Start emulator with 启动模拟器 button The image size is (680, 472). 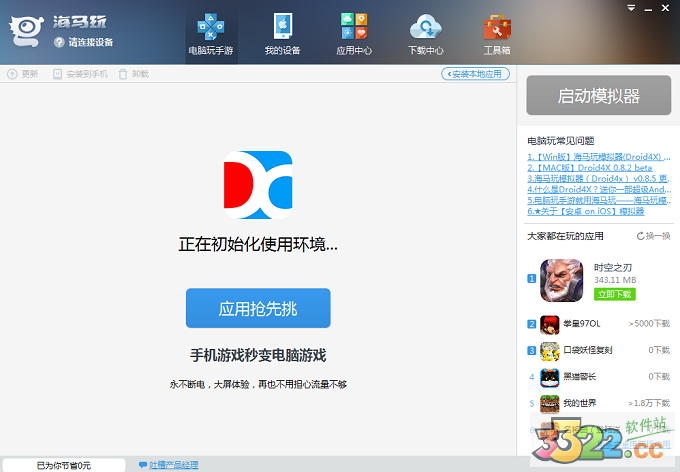click(x=598, y=95)
